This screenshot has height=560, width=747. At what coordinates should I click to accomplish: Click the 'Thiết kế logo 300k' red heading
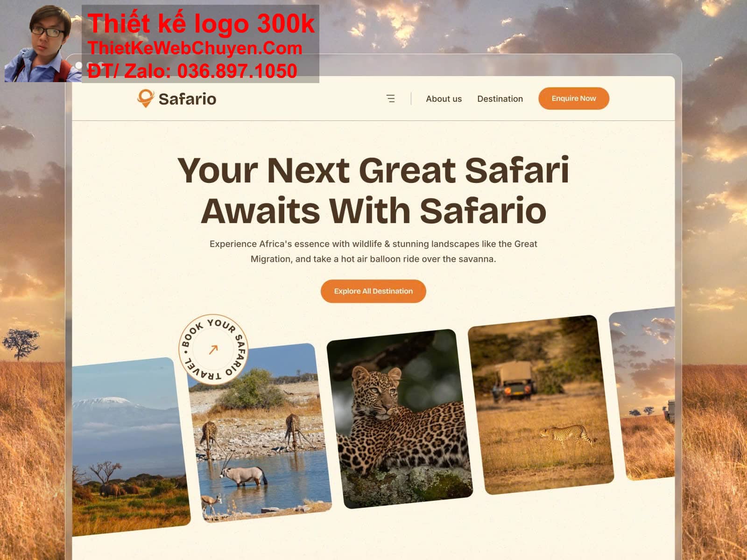coord(201,23)
